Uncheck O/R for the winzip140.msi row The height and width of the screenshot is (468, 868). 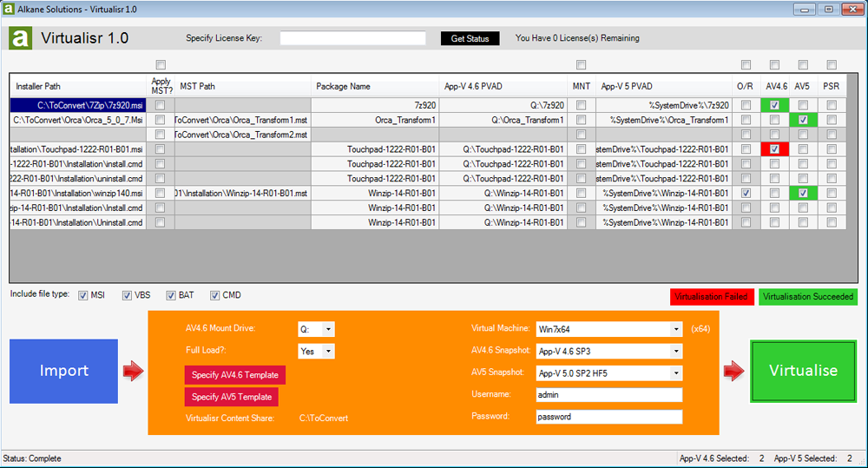click(x=746, y=193)
